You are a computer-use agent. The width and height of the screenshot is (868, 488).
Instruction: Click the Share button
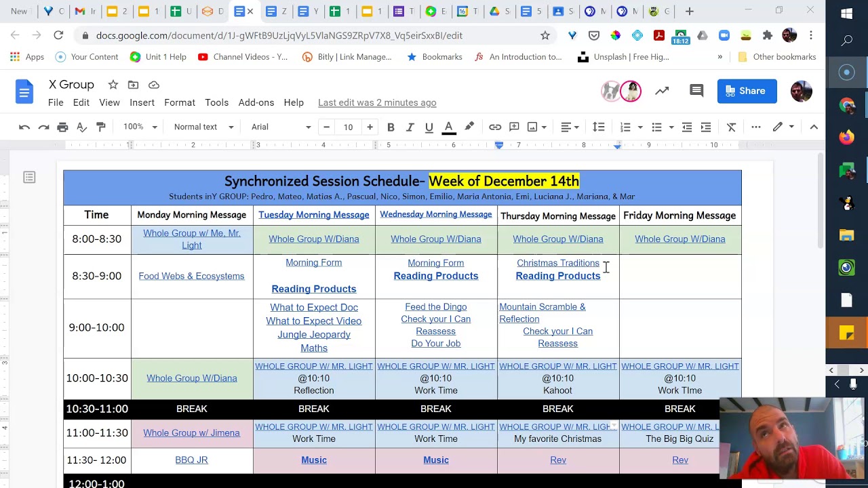(747, 91)
